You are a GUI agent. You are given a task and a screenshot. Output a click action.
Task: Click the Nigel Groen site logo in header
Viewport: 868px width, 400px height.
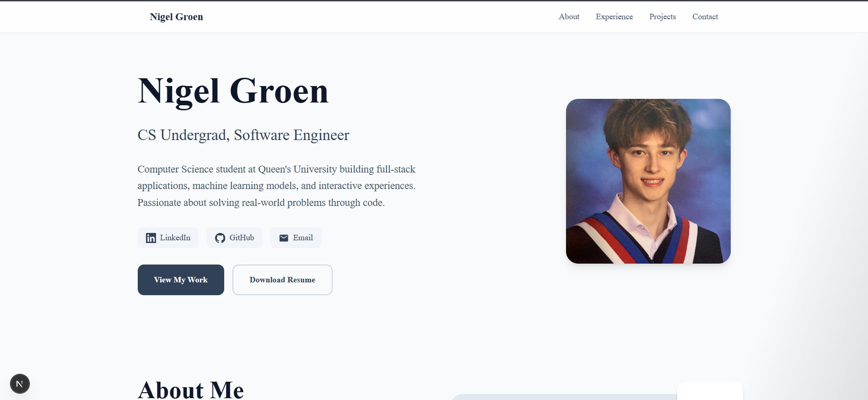tap(176, 17)
